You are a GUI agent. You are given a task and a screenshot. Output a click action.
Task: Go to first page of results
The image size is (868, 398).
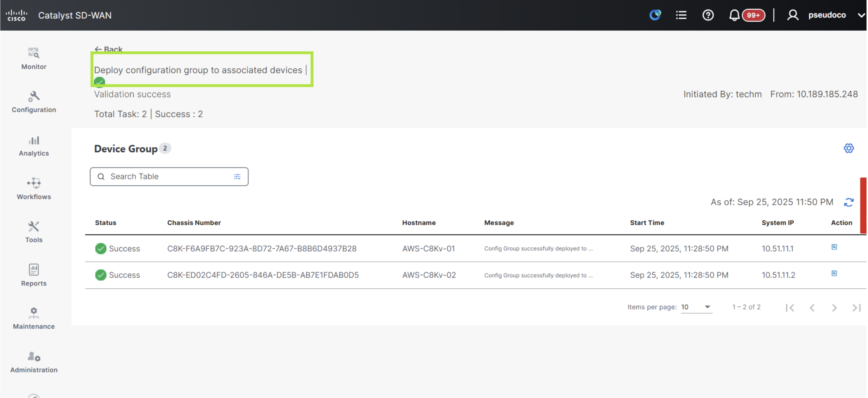click(789, 308)
